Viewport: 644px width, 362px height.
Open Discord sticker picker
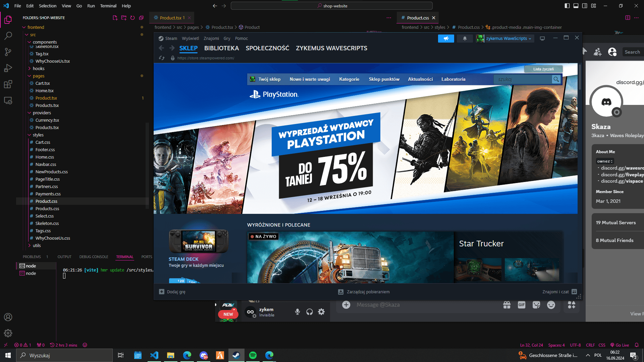pos(536,305)
